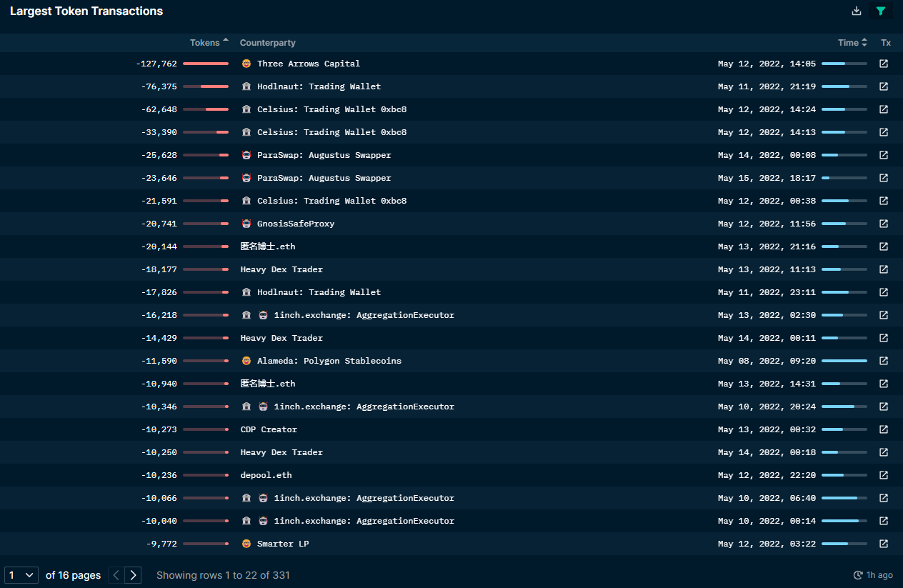Open Tx link for the -18,177 Heavy Dex Trader row
This screenshot has width=903, height=588.
884,269
